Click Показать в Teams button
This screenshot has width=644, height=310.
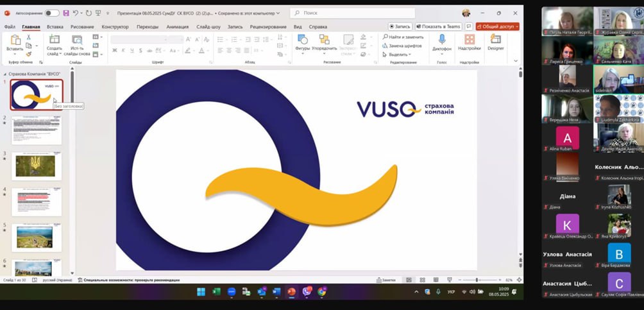(x=438, y=26)
